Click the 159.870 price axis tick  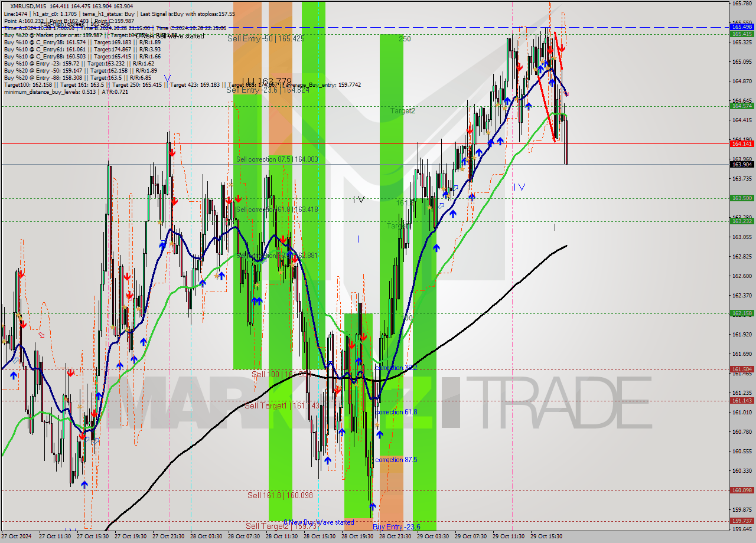click(741, 510)
